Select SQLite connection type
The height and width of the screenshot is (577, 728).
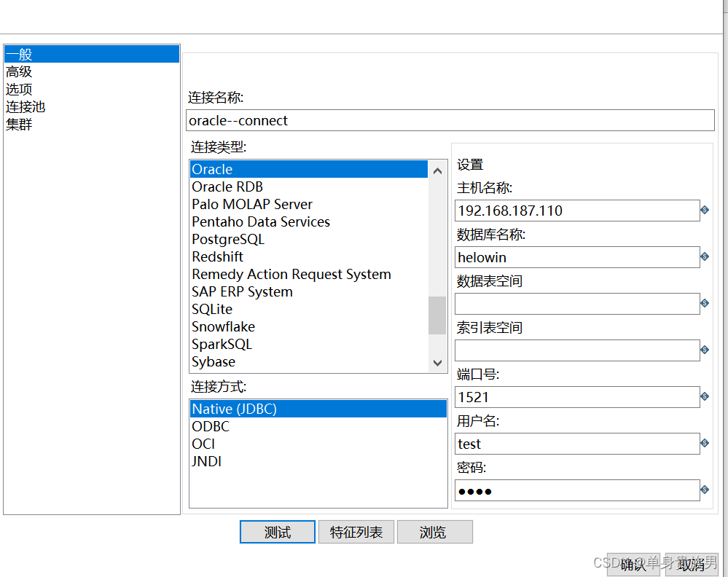click(309, 309)
